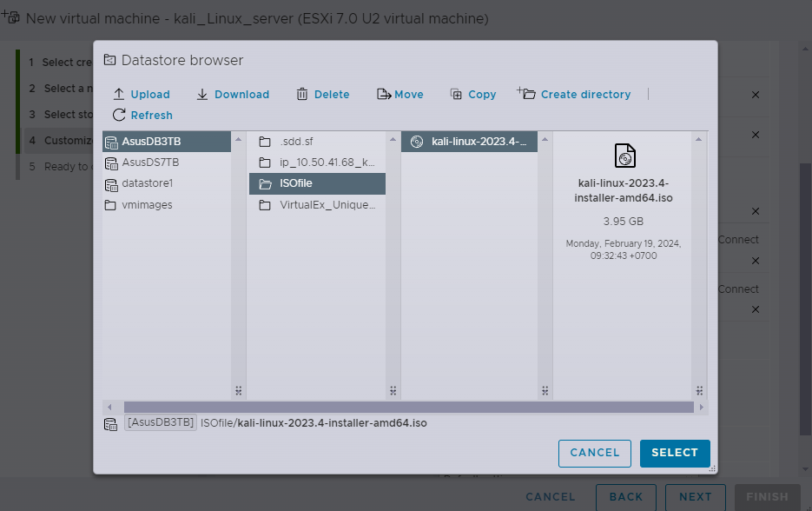The image size is (812, 511).
Task: Move the selected file
Action: tap(399, 95)
